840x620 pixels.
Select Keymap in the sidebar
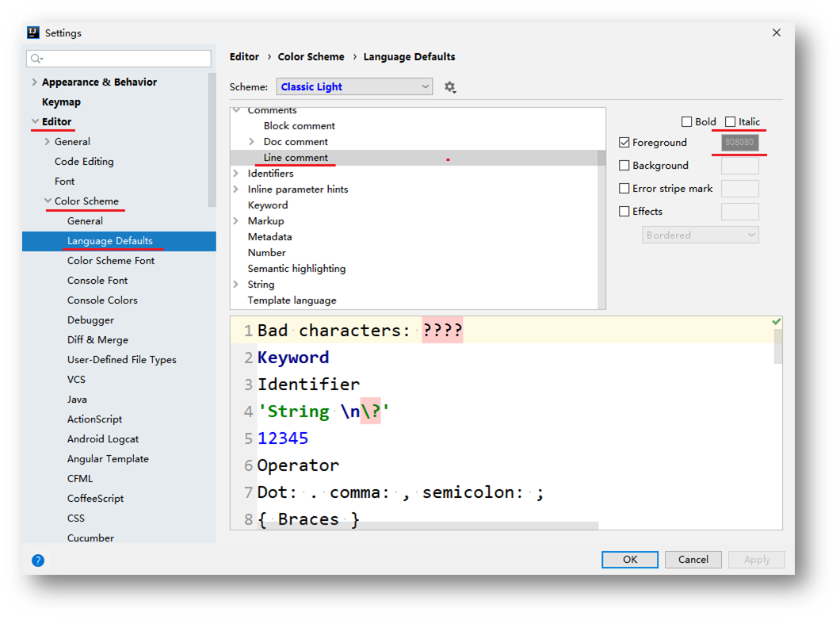point(61,101)
